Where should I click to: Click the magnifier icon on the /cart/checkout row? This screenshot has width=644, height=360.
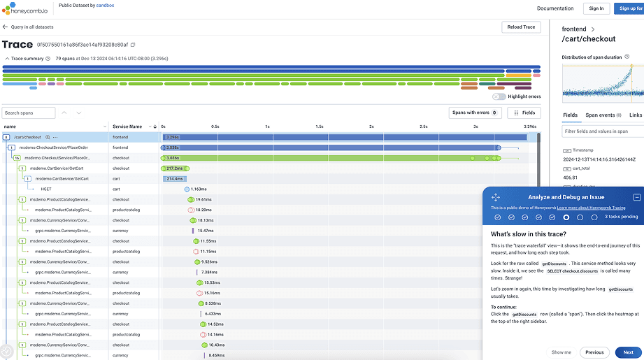tap(48, 138)
